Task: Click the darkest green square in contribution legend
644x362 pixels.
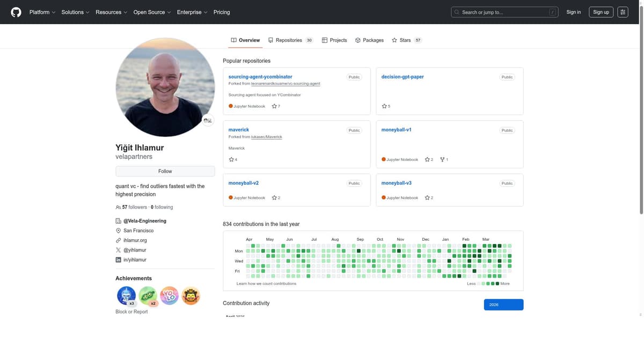Action: (x=497, y=283)
